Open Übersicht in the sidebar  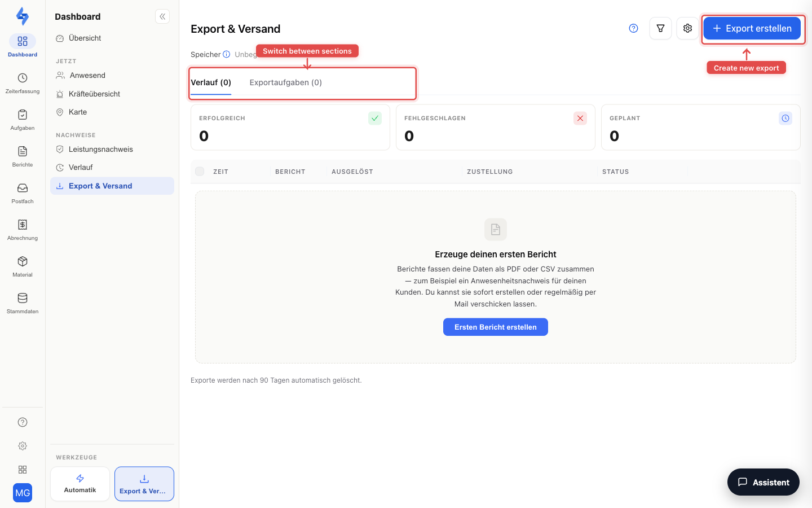tap(112, 38)
